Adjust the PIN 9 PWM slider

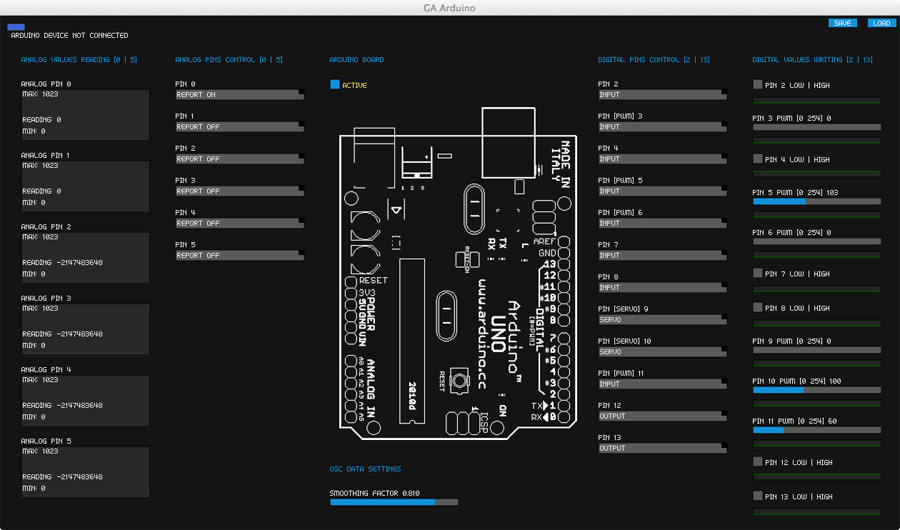point(817,350)
